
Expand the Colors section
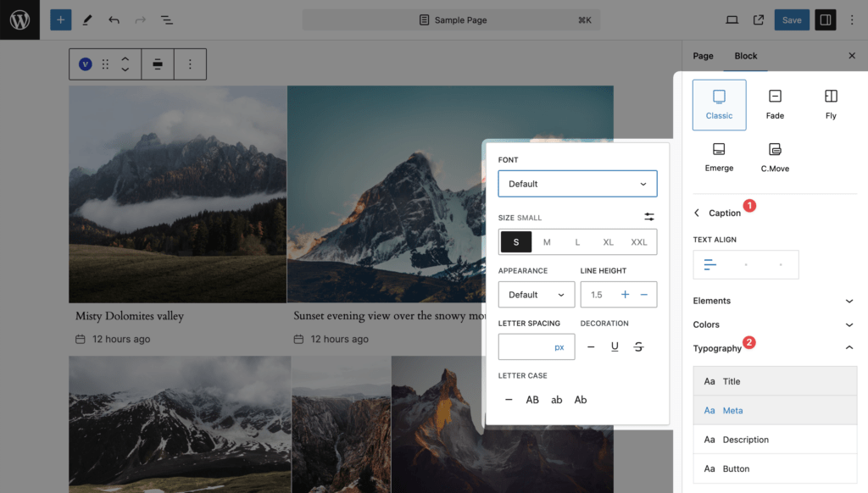click(775, 324)
